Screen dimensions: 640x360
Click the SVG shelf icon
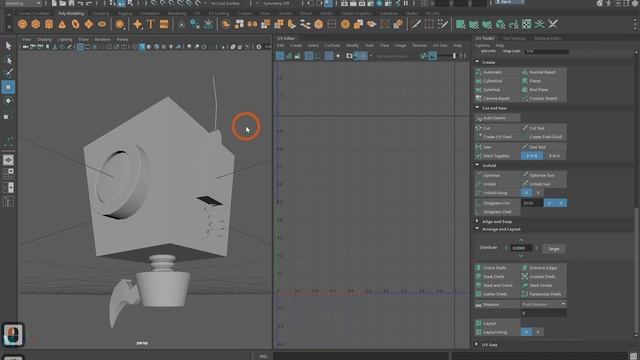pos(164,24)
